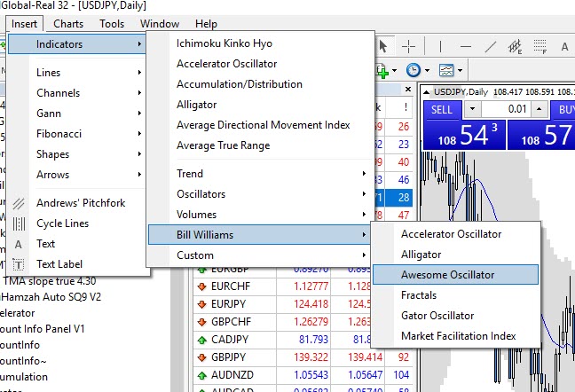This screenshot has width=575, height=392.
Task: Open the Help menu
Action: [206, 24]
